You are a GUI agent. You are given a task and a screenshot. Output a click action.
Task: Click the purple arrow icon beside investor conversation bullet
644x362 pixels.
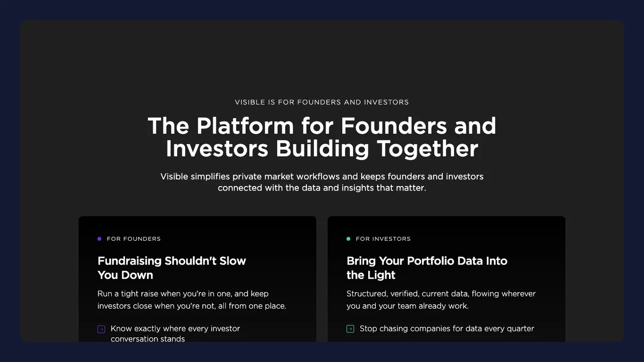(x=101, y=329)
